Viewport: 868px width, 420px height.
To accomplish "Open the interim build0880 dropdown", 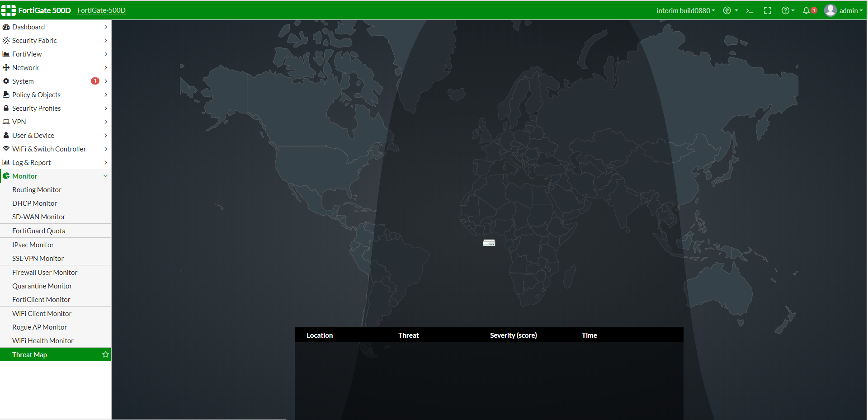I will (x=686, y=11).
